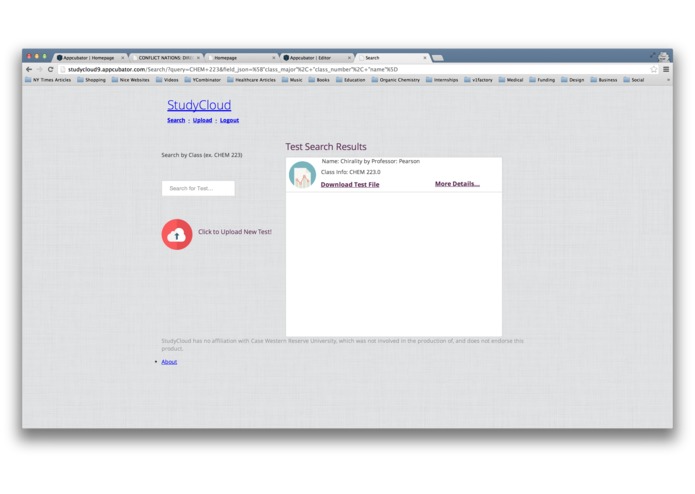Close the CONFLICT NATIONS tab
The width and height of the screenshot is (695, 494).
coord(199,58)
